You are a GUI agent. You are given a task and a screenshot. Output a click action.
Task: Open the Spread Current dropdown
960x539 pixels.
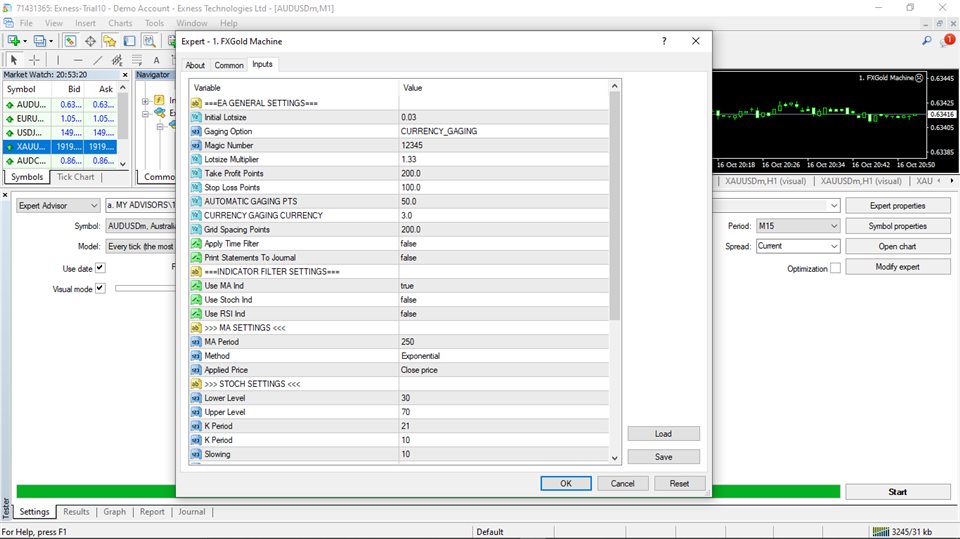point(798,246)
